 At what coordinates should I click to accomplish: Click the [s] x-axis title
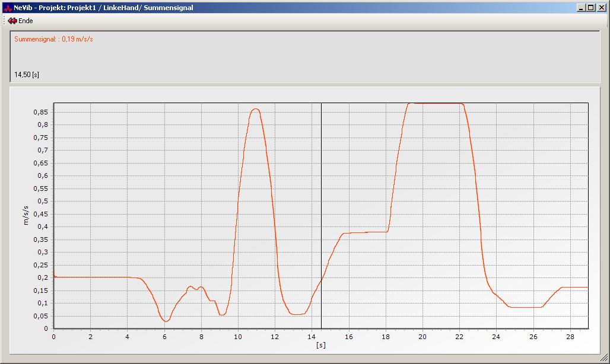point(320,345)
